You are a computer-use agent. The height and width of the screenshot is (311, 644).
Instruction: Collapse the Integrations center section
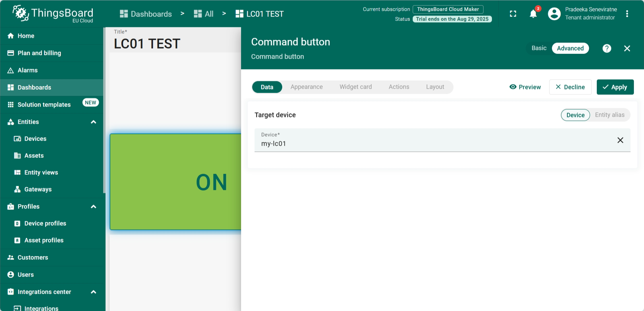(x=93, y=292)
